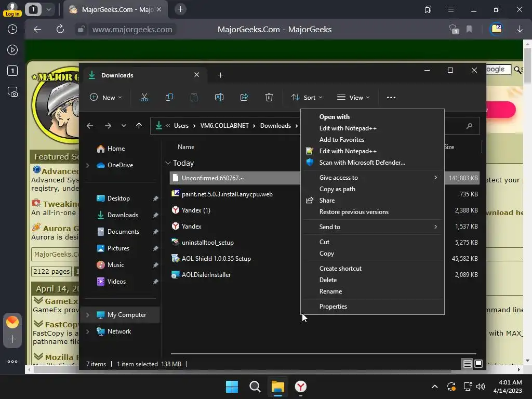Switch to details view icon in status bar
The height and width of the screenshot is (399, 532).
tap(467, 364)
